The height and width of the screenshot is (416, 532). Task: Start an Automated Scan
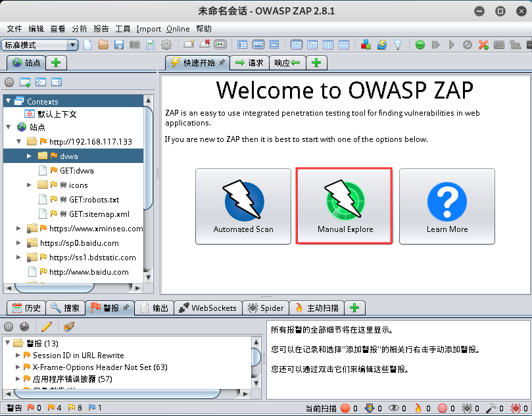pos(243,206)
